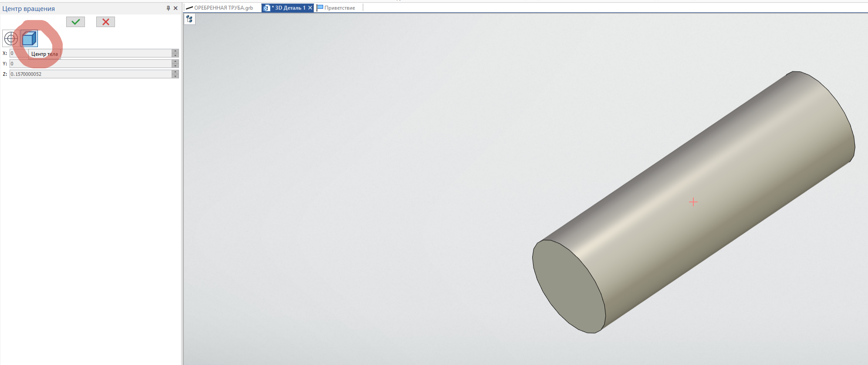This screenshot has width=868, height=365.
Task: Decrease the Z coordinate with down arrow
Action: point(175,76)
